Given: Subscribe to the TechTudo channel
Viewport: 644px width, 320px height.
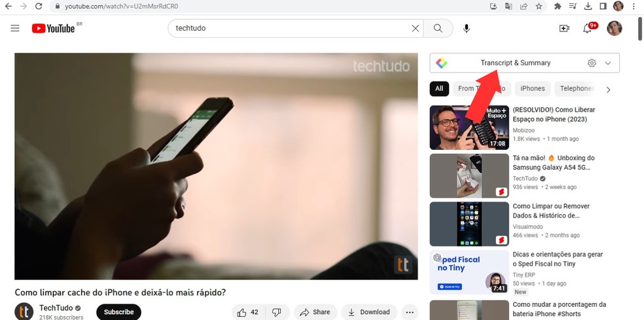Looking at the screenshot, I should [118, 311].
